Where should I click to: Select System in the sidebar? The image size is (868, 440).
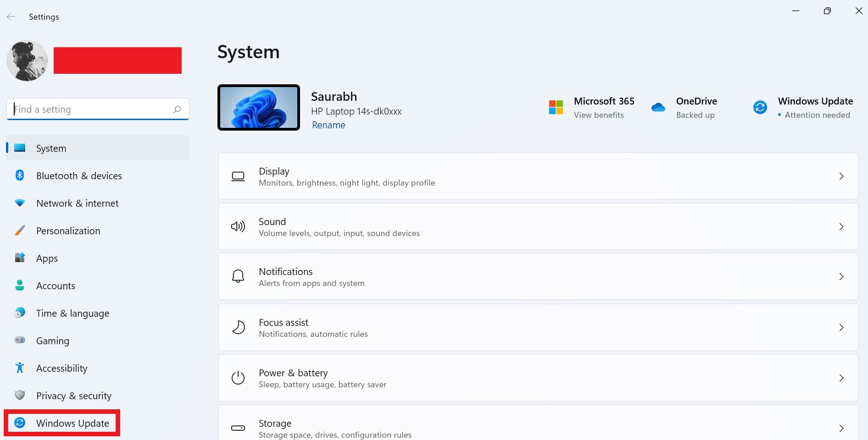coord(51,148)
